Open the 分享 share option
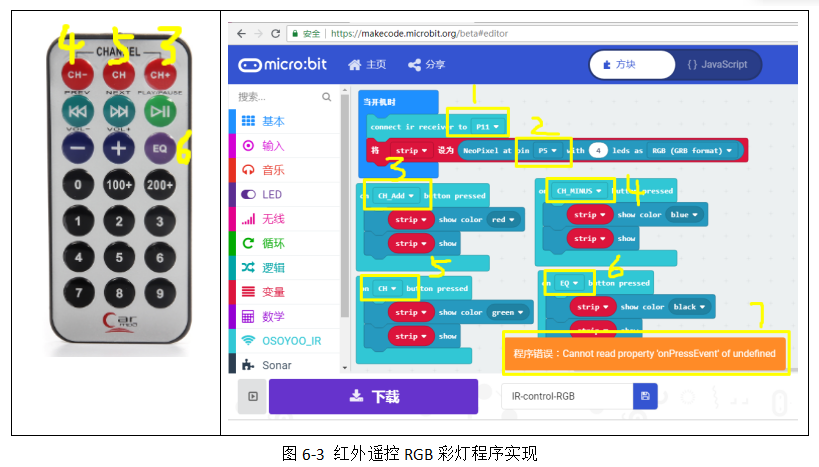Image resolution: width=819 pixels, height=467 pixels. tap(426, 65)
